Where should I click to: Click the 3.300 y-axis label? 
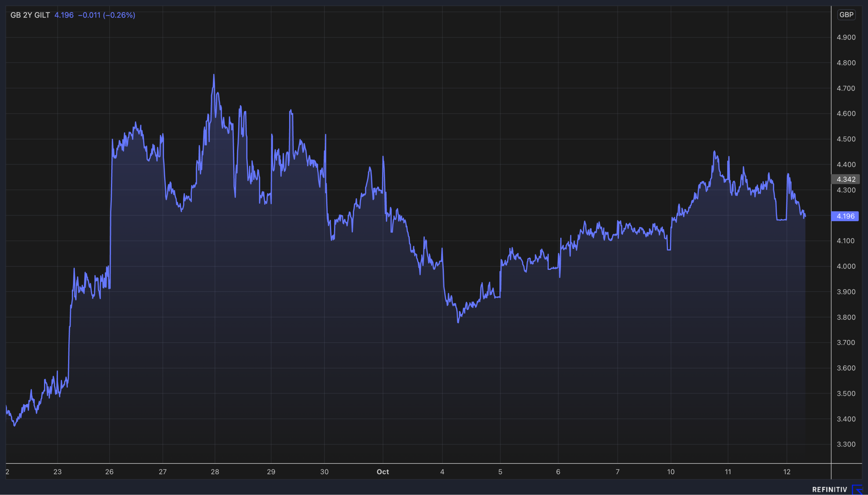coord(846,444)
